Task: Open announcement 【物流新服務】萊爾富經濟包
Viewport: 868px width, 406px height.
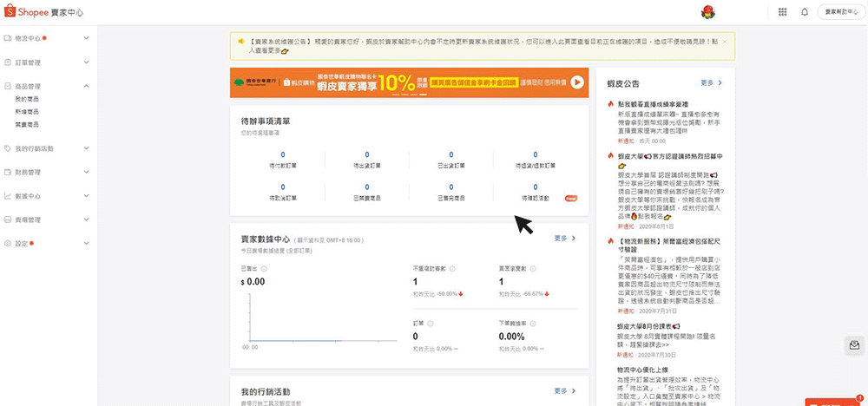Action: coord(668,246)
